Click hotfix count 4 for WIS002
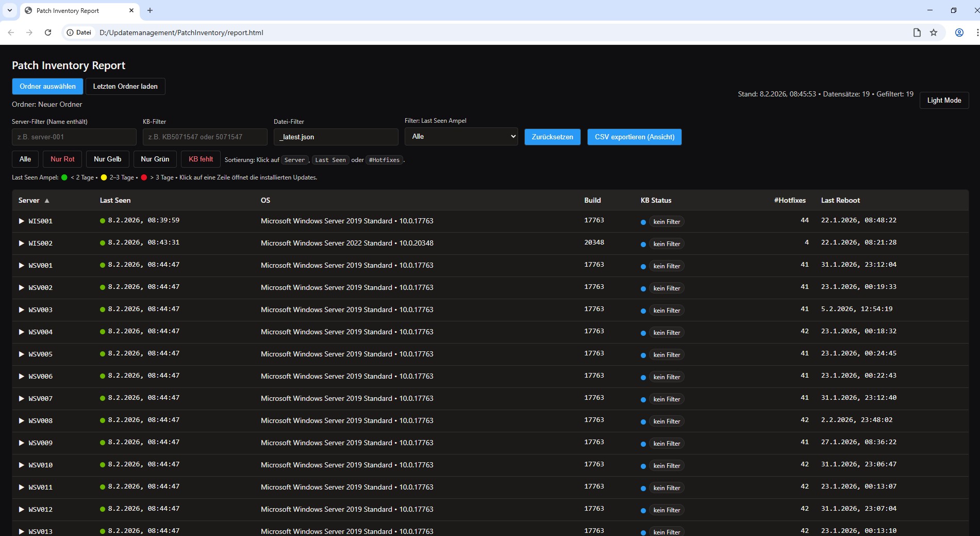 coord(807,242)
